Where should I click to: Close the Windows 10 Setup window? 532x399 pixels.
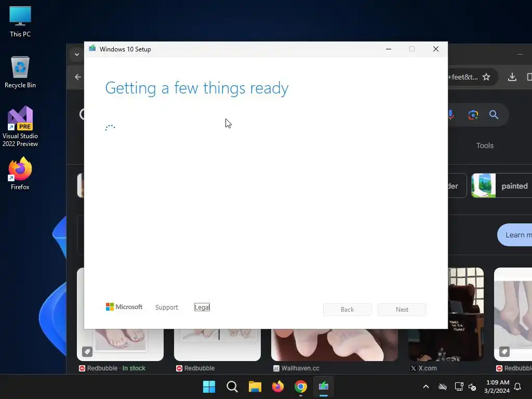(436, 49)
